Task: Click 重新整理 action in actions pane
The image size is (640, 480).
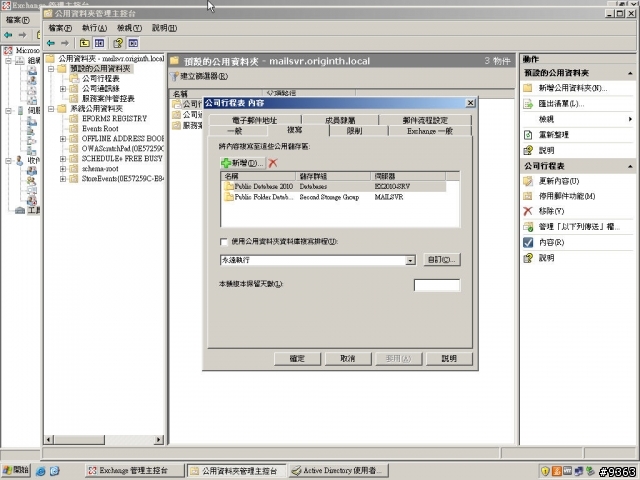Action: click(x=553, y=135)
